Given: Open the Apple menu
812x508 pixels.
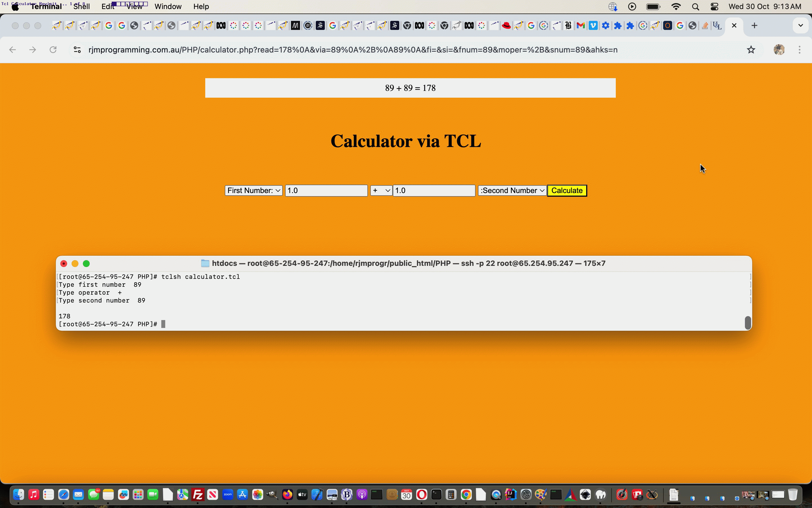Looking at the screenshot, I should click(x=15, y=7).
